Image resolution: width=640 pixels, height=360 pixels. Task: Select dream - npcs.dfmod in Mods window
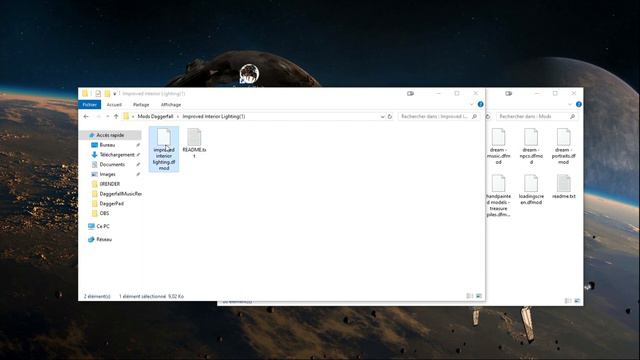[x=531, y=146]
